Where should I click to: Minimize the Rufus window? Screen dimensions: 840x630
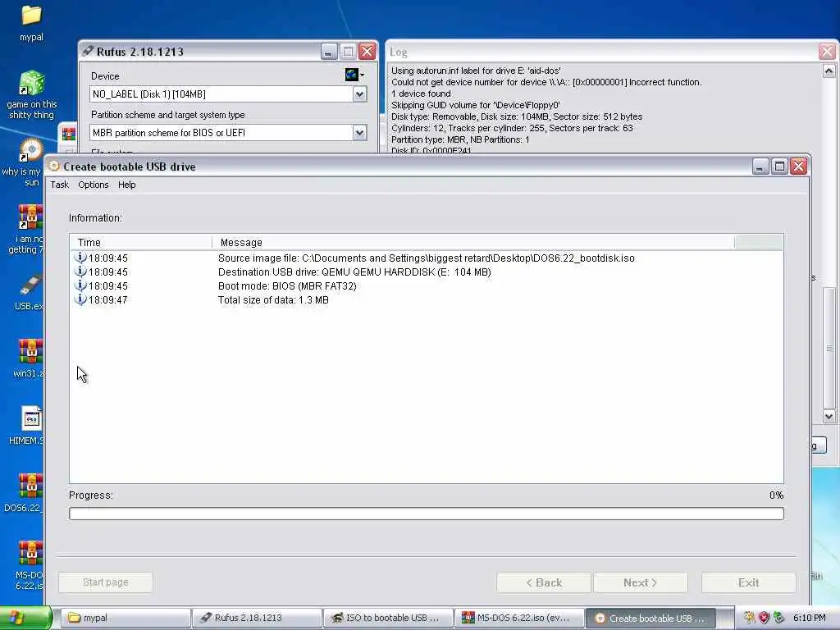click(x=328, y=52)
